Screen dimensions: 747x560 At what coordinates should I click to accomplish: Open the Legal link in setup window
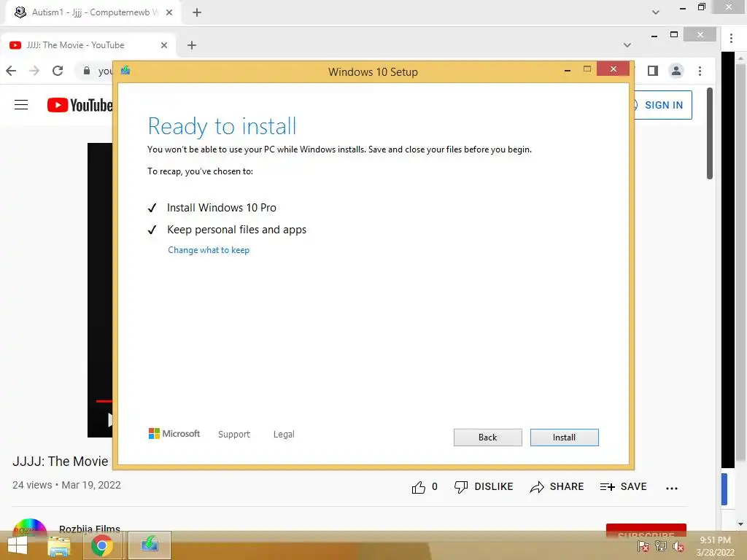click(x=284, y=435)
